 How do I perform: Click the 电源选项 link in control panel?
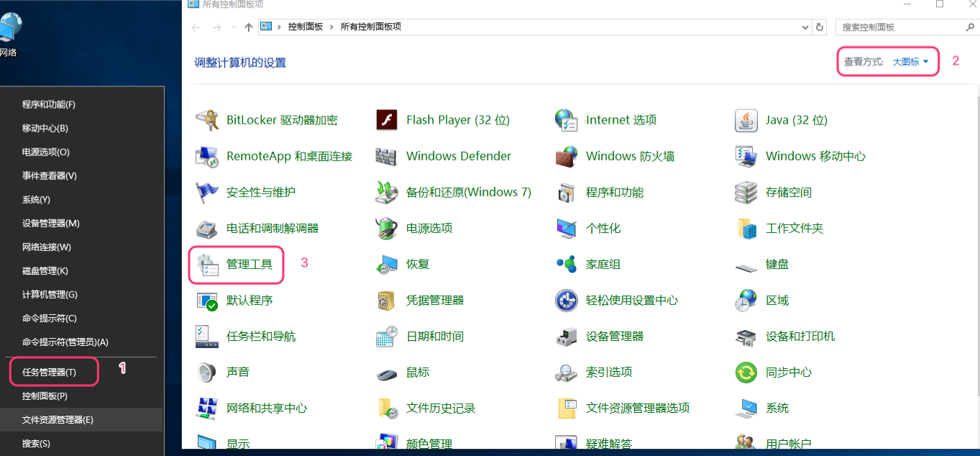429,229
